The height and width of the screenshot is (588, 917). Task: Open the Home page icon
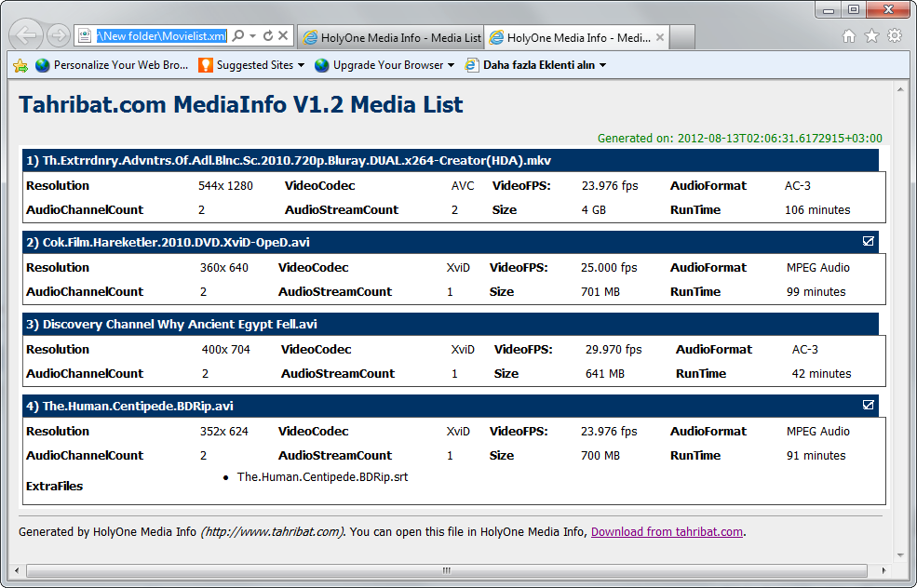pyautogui.click(x=849, y=36)
